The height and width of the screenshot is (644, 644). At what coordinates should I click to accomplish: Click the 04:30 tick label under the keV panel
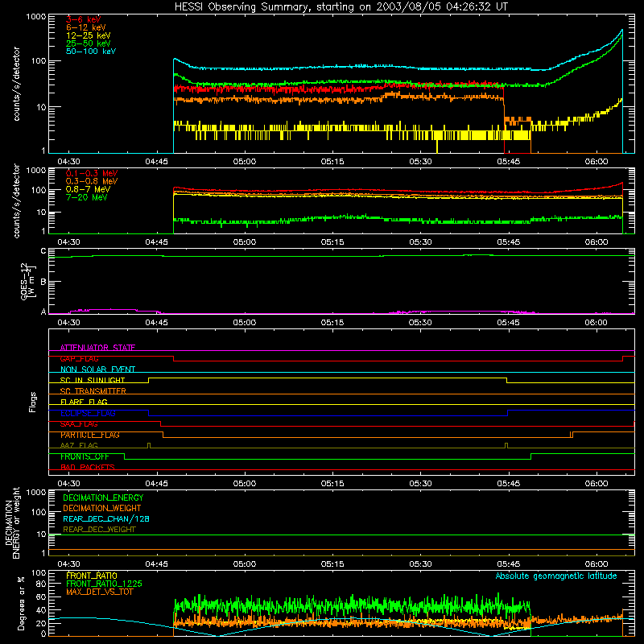68,162
